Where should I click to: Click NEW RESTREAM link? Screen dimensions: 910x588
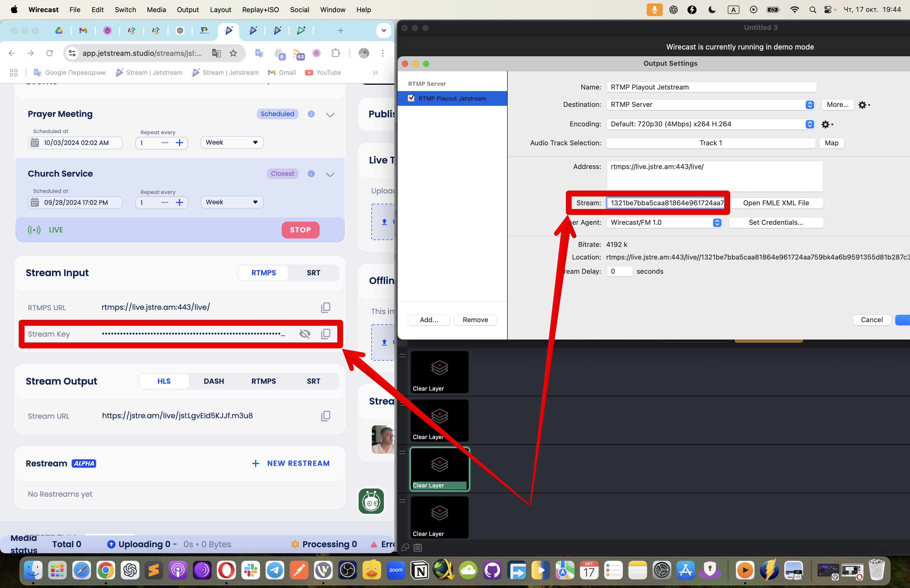[291, 463]
